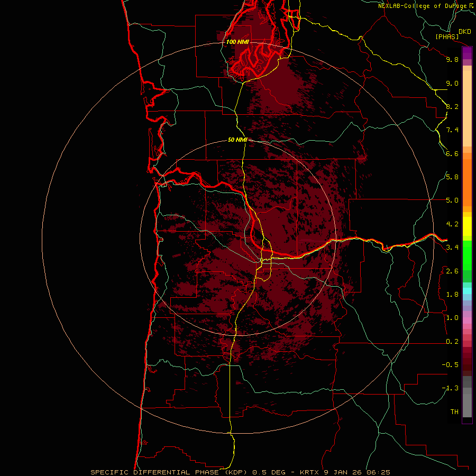Click the 5.0 value on color scale
476x476 pixels.
click(x=452, y=200)
